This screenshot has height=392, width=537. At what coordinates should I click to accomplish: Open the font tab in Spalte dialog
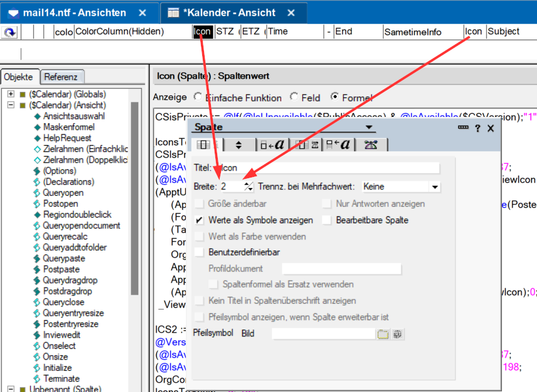click(274, 144)
